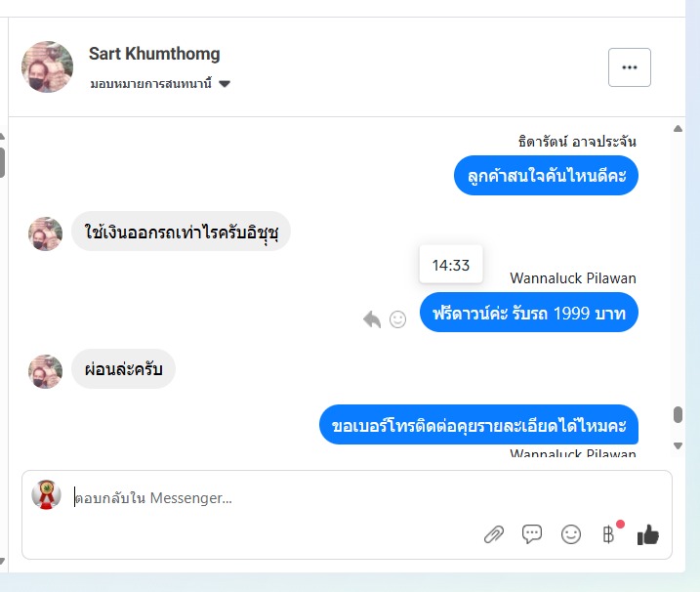Click the paperclip attach file icon
700x592 pixels.
pyautogui.click(x=494, y=534)
